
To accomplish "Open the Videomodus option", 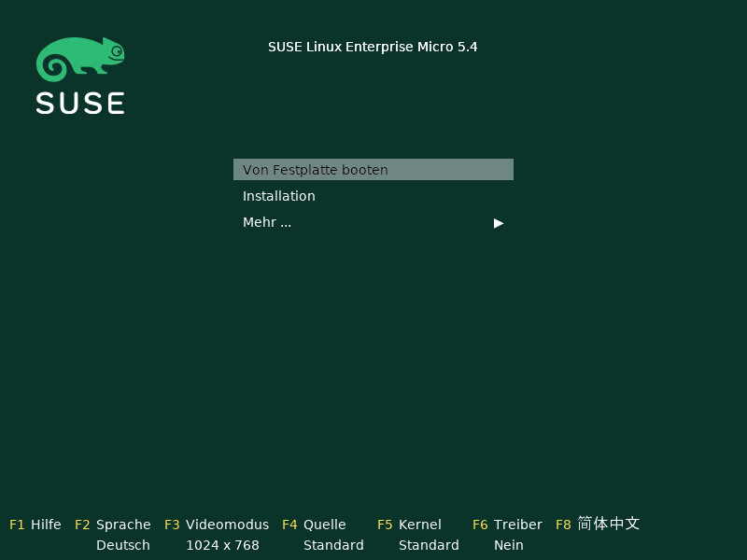I will [227, 525].
